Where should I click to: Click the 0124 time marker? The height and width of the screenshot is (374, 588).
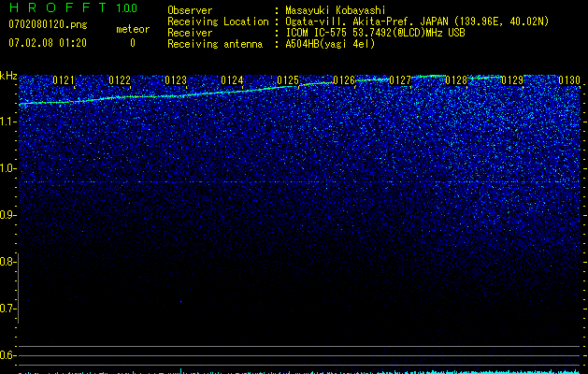[232, 80]
